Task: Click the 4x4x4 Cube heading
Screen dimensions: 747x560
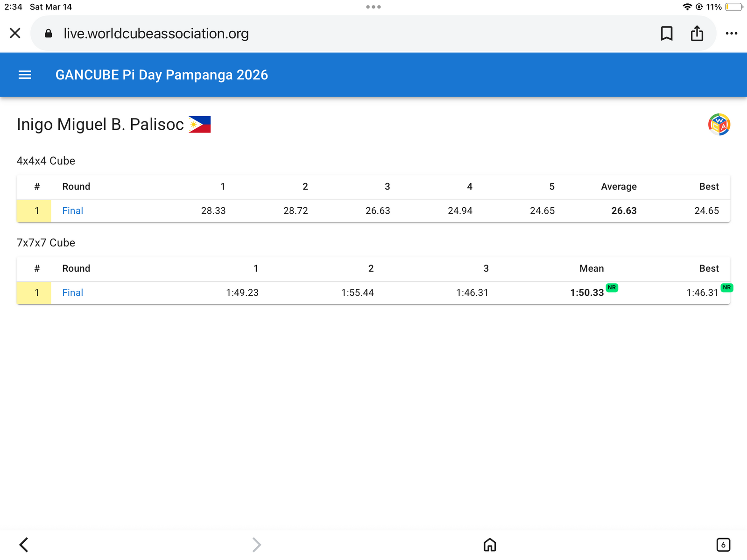Action: pos(46,161)
